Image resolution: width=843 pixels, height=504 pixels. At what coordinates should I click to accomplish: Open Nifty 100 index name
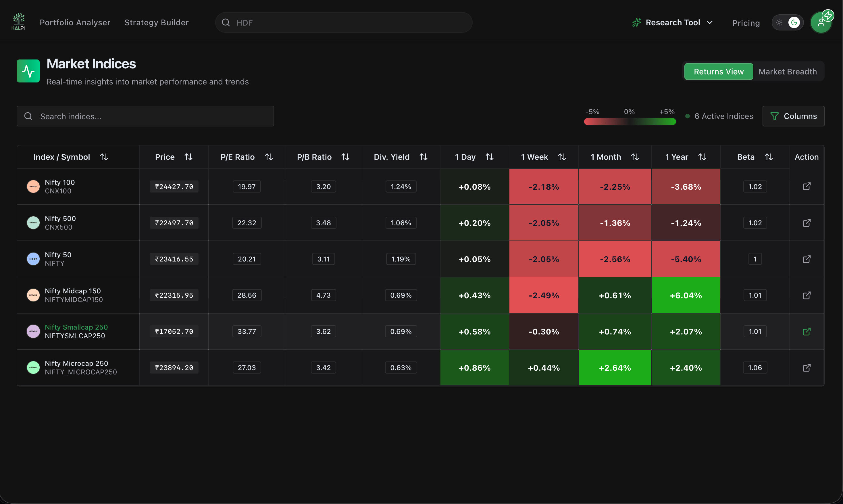60,182
